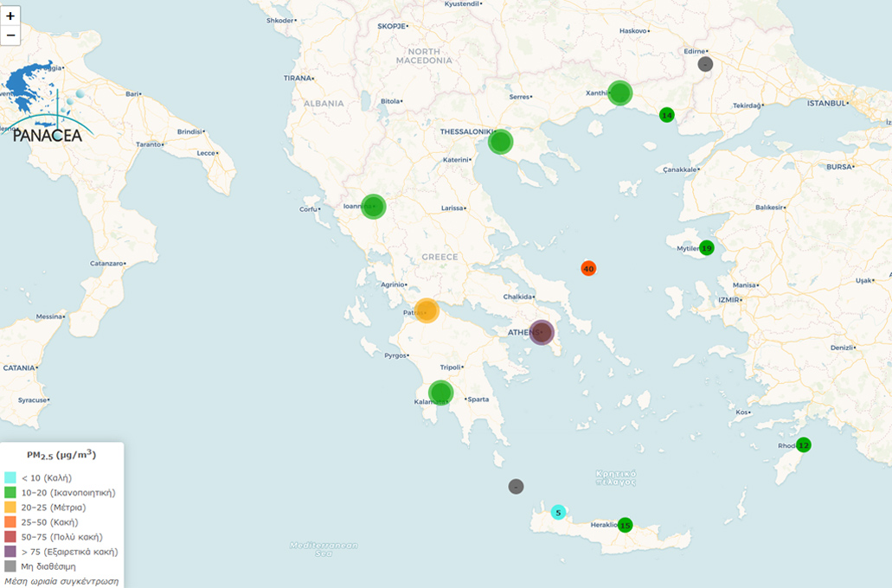Click the green marker showing 14
Viewport: 892px width, 588px height.
coord(666,115)
